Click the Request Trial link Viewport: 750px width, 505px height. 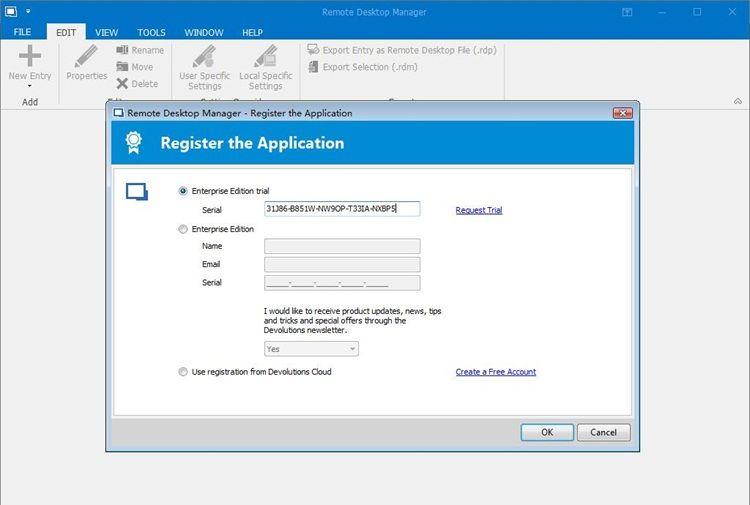(478, 210)
